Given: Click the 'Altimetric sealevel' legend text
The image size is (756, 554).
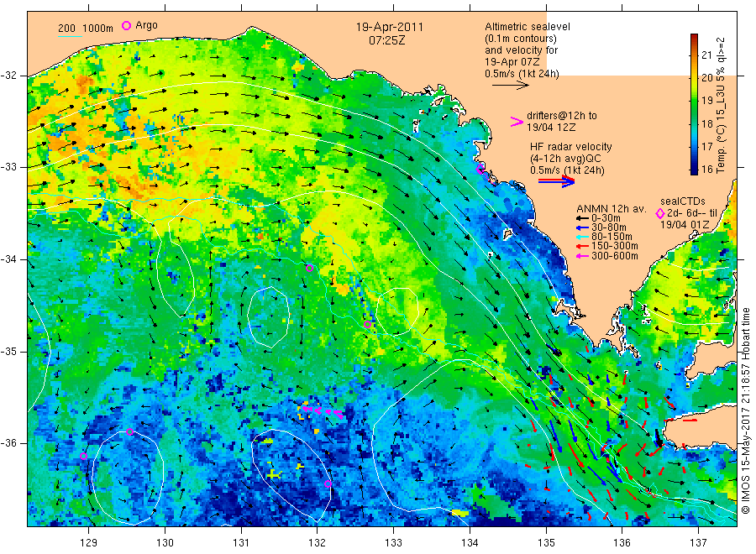Looking at the screenshot, I should pyautogui.click(x=528, y=27).
